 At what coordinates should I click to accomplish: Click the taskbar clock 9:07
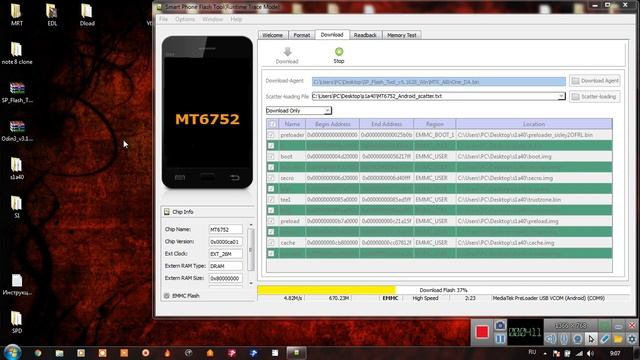(x=615, y=353)
